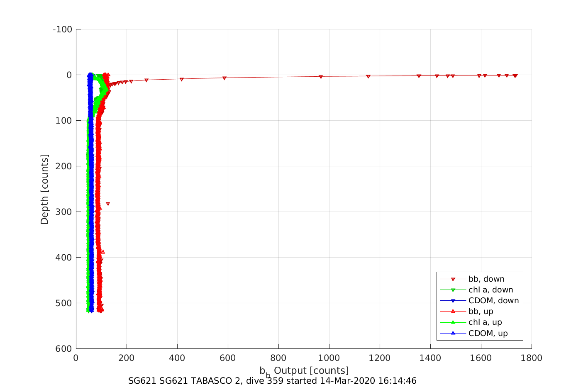
Task: Click the 600 y-axis depth tick label
Action: (x=64, y=349)
